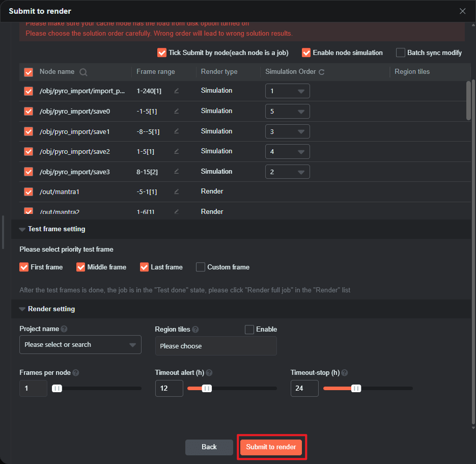Tick the Custom frame checkbox

[x=201, y=267]
